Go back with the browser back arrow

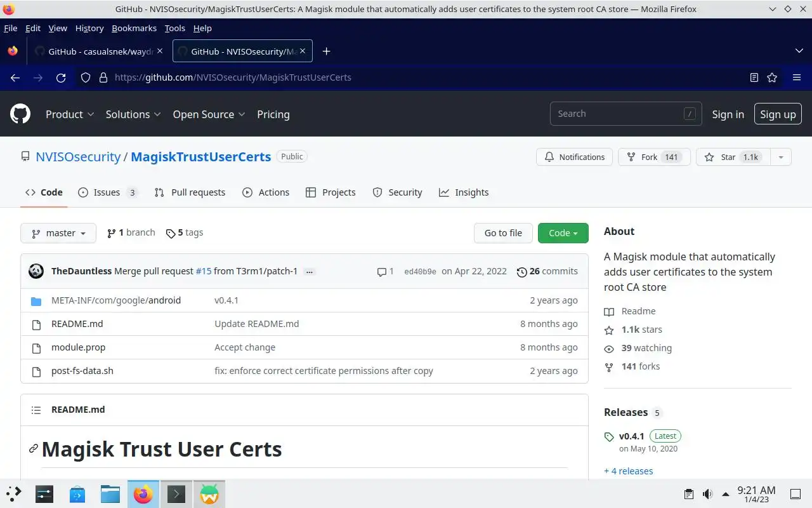pos(15,77)
